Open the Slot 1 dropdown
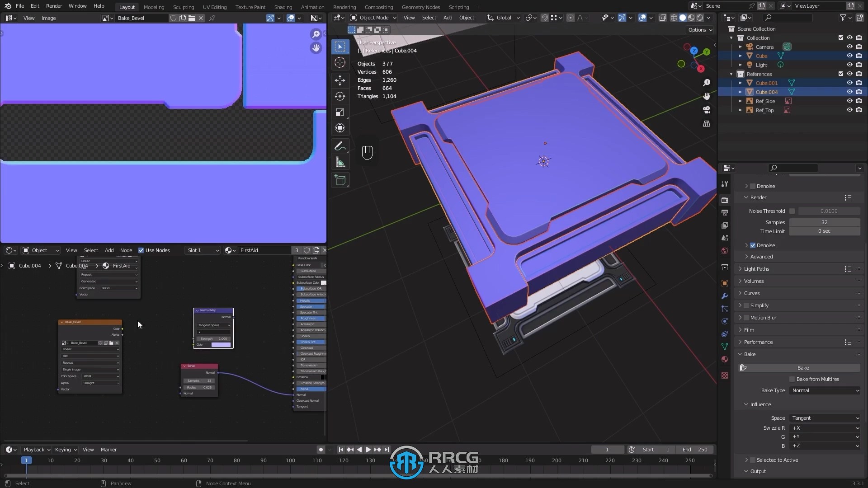Viewport: 868px width, 488px height. pyautogui.click(x=203, y=250)
